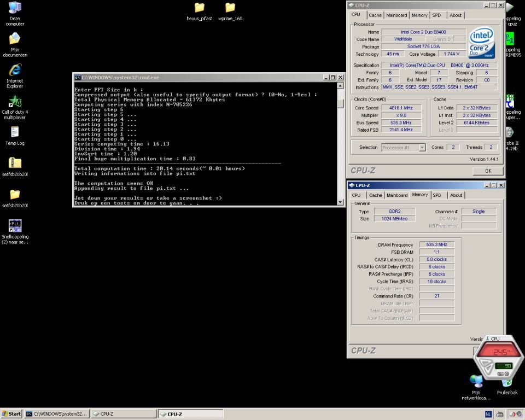
Task: Open the Temp Log text file icon
Action: tap(15, 132)
